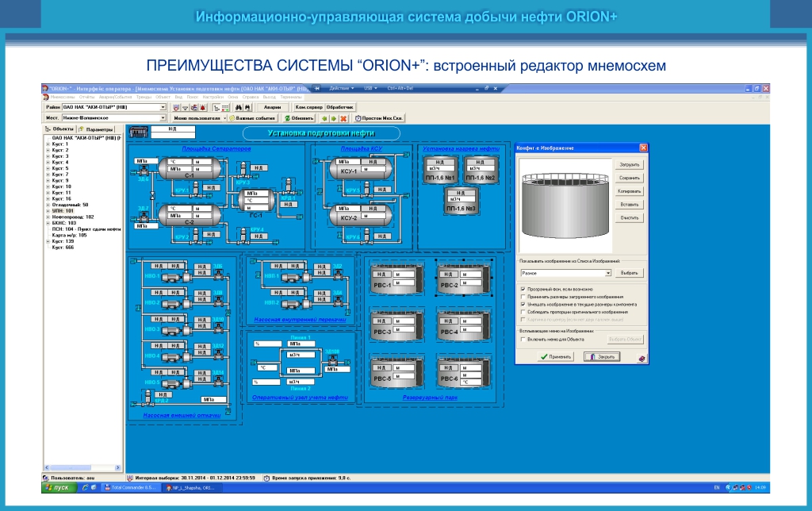The image size is (812, 511).
Task: Switch to the Параметры tab
Action: point(96,129)
